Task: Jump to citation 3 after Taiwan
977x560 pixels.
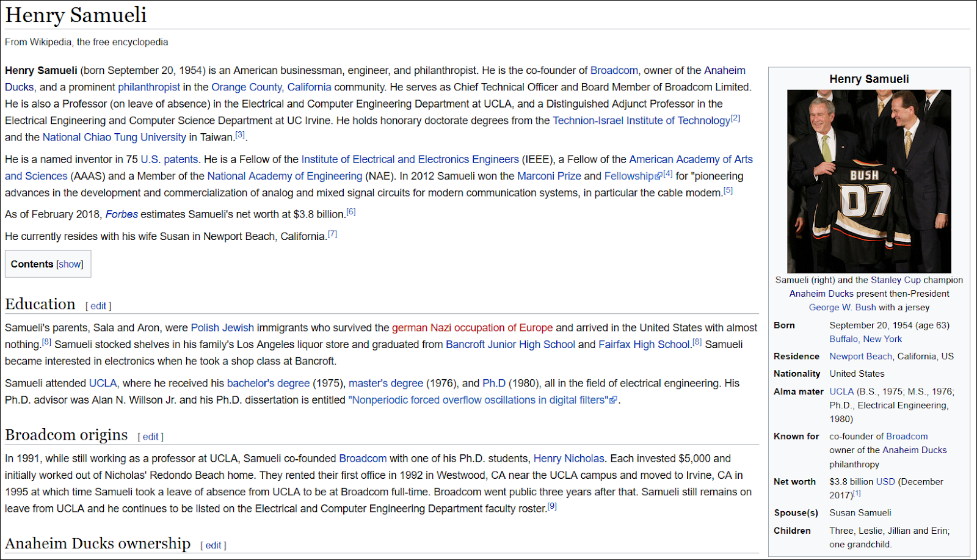Action: tap(240, 135)
